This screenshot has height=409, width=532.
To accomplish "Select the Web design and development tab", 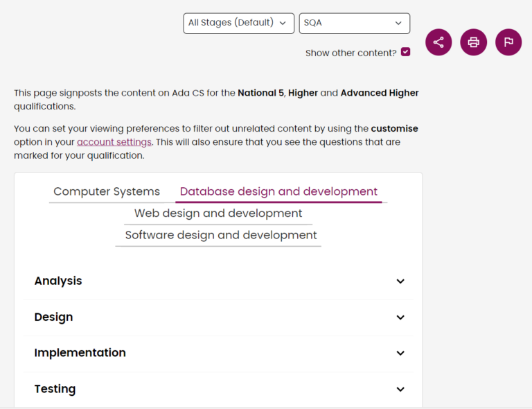I will (218, 214).
